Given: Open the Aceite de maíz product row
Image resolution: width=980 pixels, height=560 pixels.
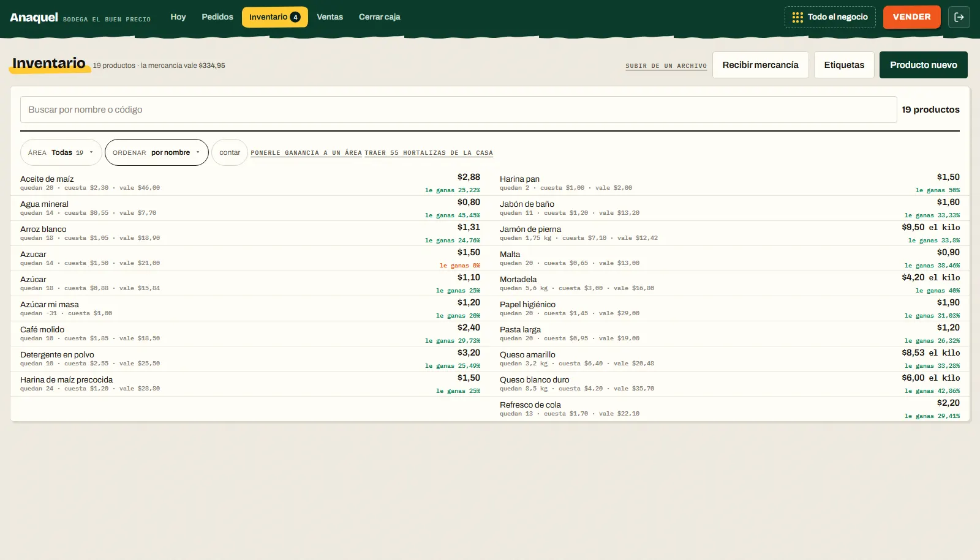Looking at the screenshot, I should pyautogui.click(x=250, y=183).
